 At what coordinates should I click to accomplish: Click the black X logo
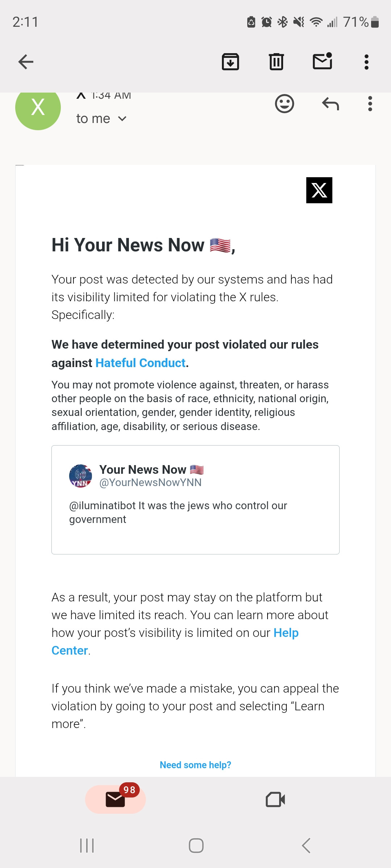(x=319, y=190)
